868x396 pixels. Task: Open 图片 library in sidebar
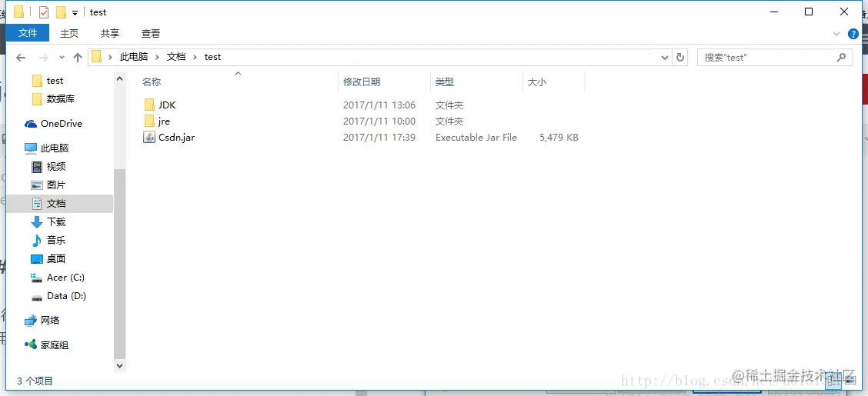tap(56, 185)
